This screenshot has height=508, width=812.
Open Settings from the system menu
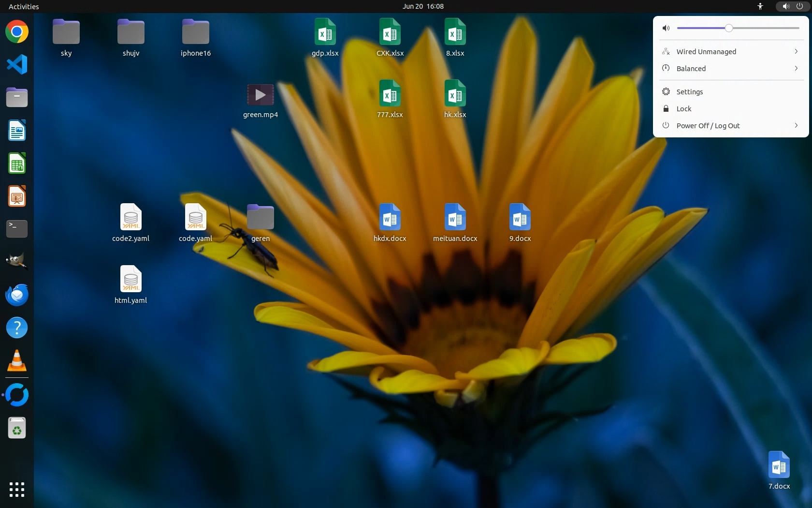tap(689, 92)
